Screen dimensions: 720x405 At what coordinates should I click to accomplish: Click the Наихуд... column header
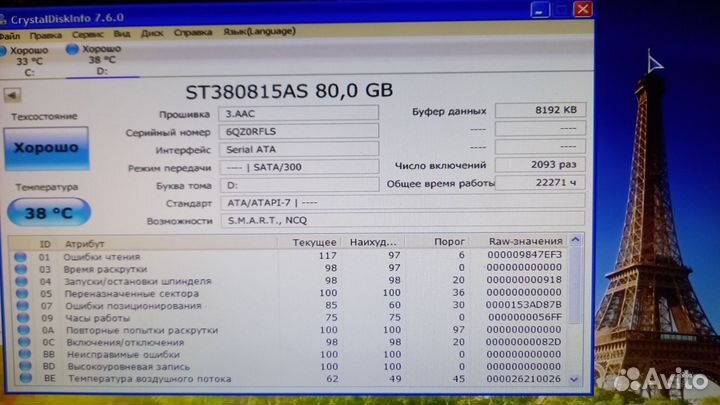click(x=374, y=242)
